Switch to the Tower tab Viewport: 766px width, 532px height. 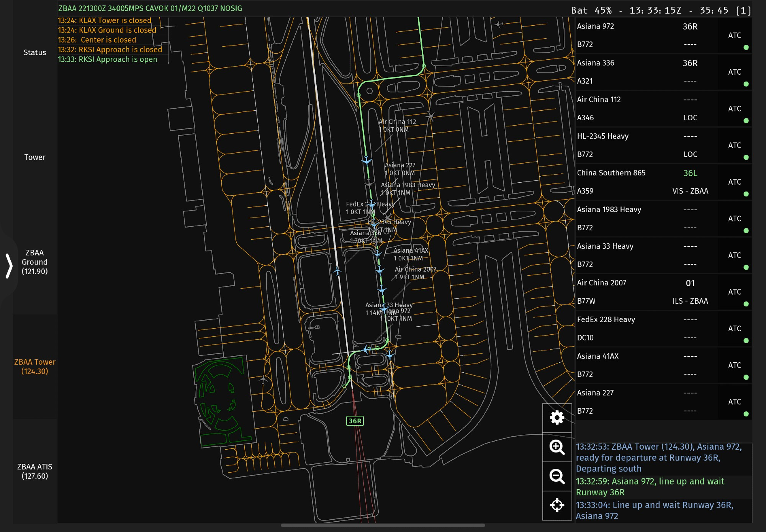tap(35, 157)
